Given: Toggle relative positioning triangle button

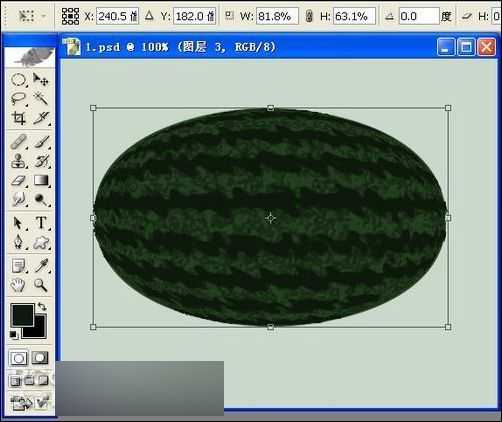Looking at the screenshot, I should pos(149,15).
